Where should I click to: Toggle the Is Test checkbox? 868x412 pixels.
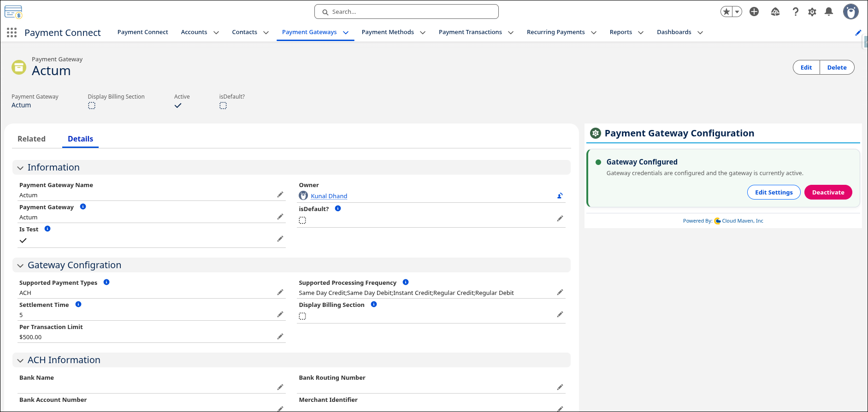pos(23,240)
